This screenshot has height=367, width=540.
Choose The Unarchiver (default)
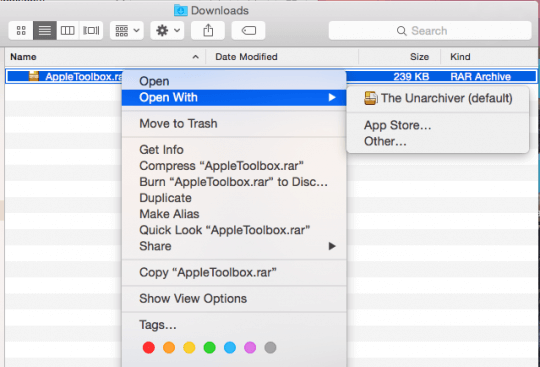tap(438, 98)
